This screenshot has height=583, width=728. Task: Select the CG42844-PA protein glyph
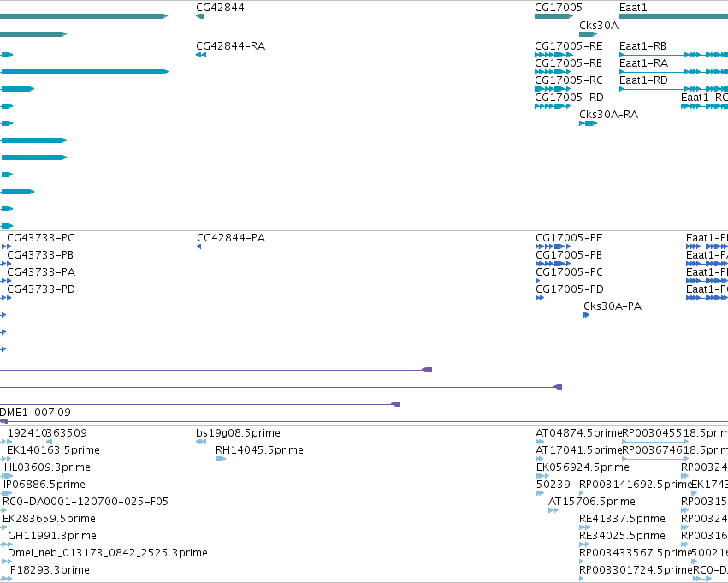(199, 247)
